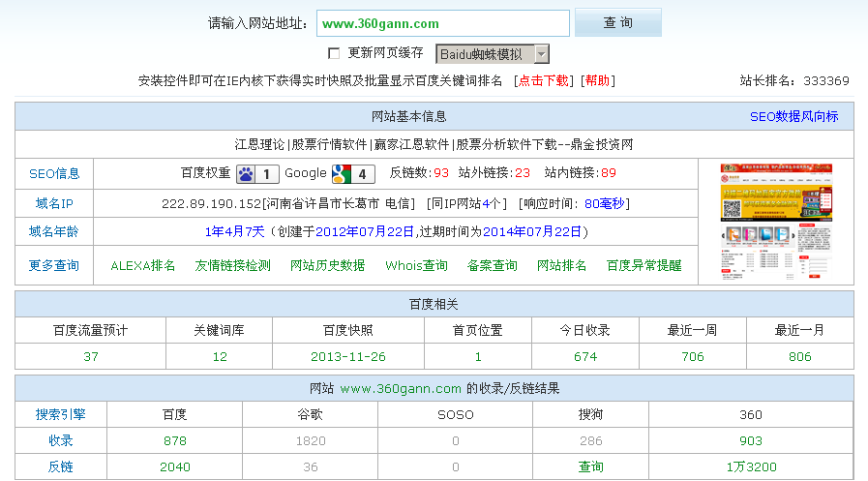Image resolution: width=868 pixels, height=481 pixels.
Task: Click 今日收录 value 674
Action: pyautogui.click(x=585, y=357)
